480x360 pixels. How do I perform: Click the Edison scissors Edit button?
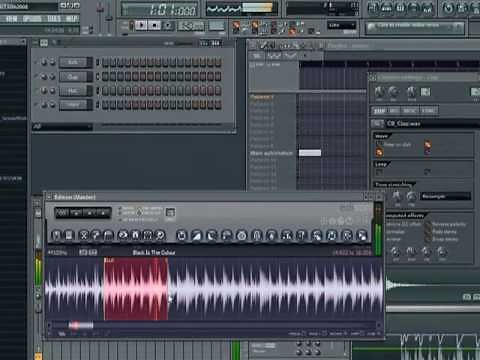pos(84,235)
